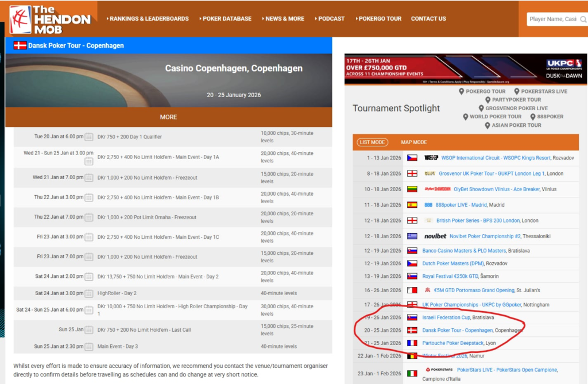Click the Danish flag in the blue header
Screen dimensions: 588x384
(20, 45)
